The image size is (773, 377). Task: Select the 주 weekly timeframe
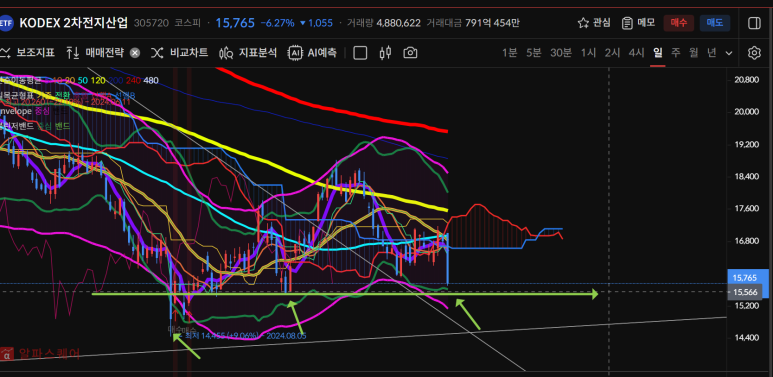(x=675, y=53)
